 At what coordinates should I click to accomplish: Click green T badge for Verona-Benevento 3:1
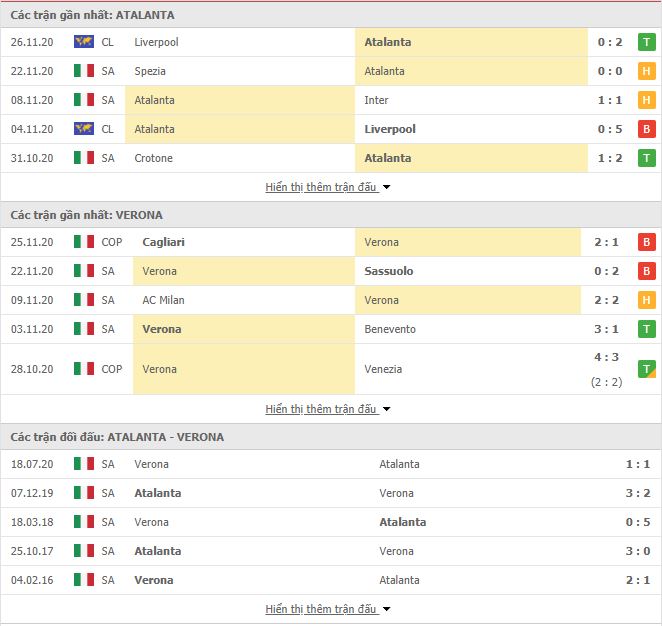pos(646,329)
